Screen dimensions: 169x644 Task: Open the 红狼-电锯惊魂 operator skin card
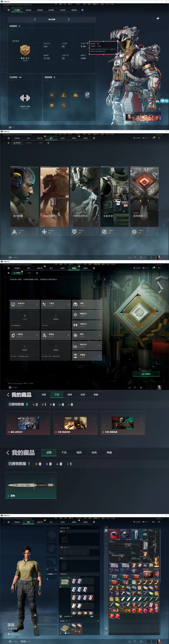pyautogui.click(x=123, y=423)
